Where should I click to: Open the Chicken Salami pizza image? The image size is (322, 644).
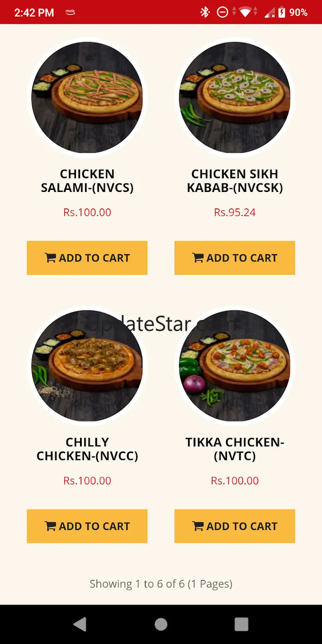click(87, 97)
